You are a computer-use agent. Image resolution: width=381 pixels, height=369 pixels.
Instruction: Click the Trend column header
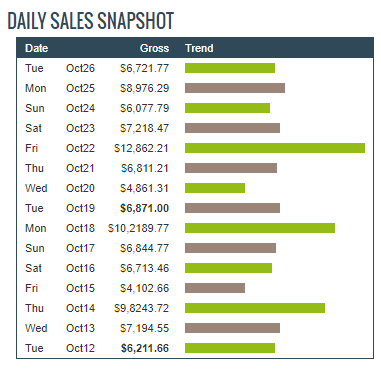[199, 48]
